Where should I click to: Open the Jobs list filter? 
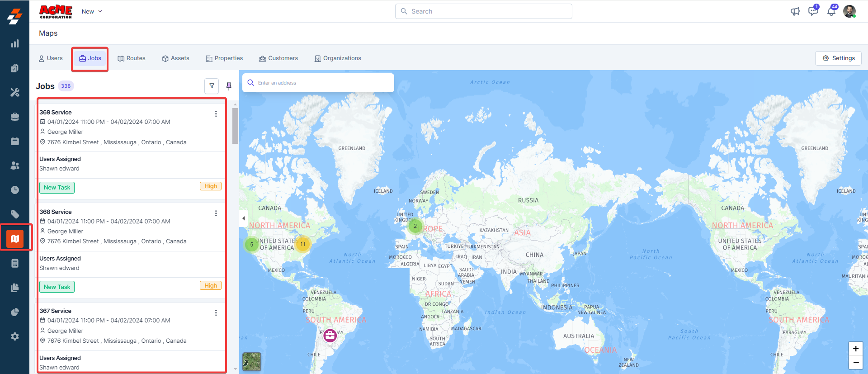point(212,86)
